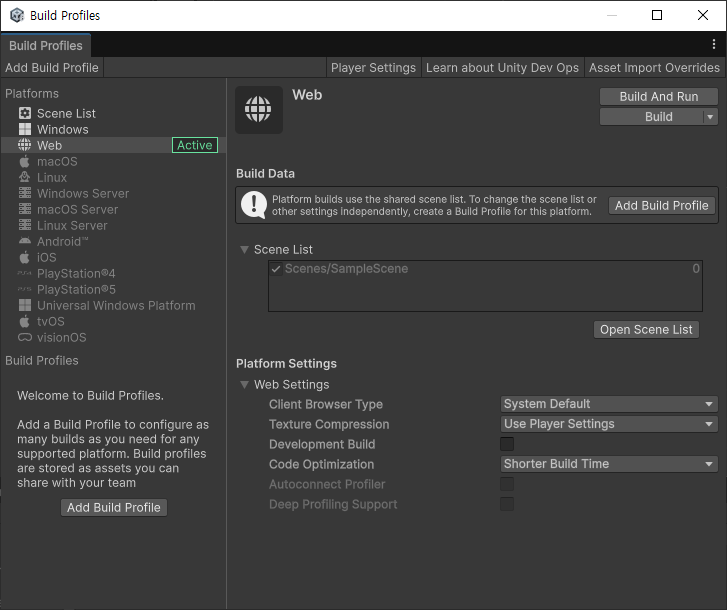Click the exclamation info icon in Build Data

[x=254, y=205]
